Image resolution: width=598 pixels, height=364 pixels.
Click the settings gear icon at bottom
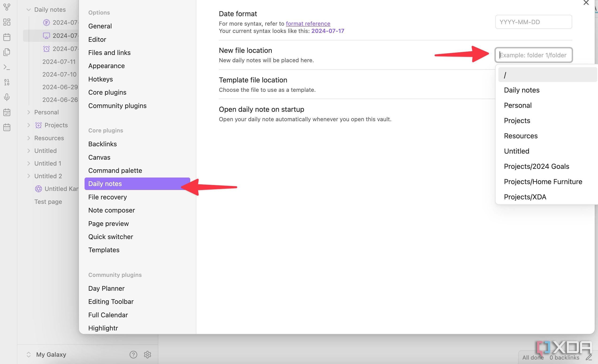(147, 355)
